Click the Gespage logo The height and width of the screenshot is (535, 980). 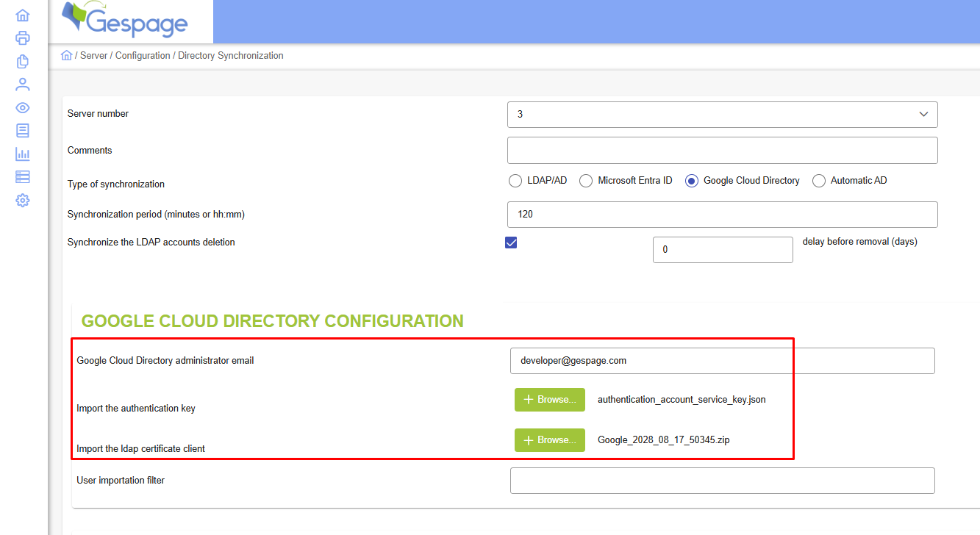(x=125, y=21)
